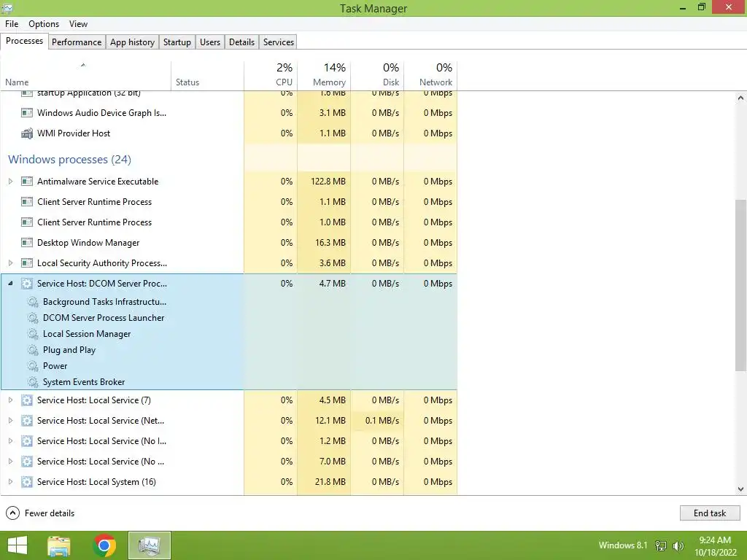Click the End task button
The width and height of the screenshot is (747, 560).
710,513
